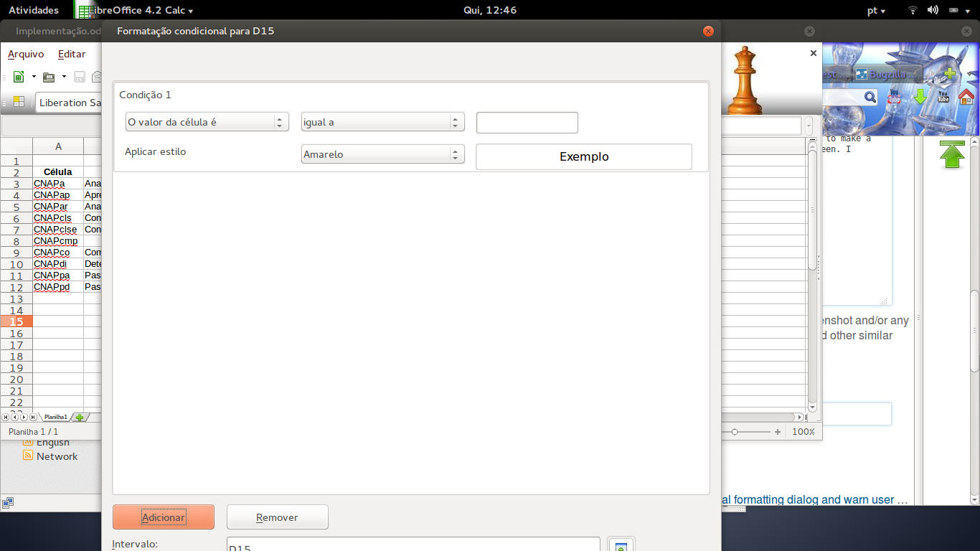Screen dimensions: 980x551
Task: Click the green download arrow icon
Action: 920,97
